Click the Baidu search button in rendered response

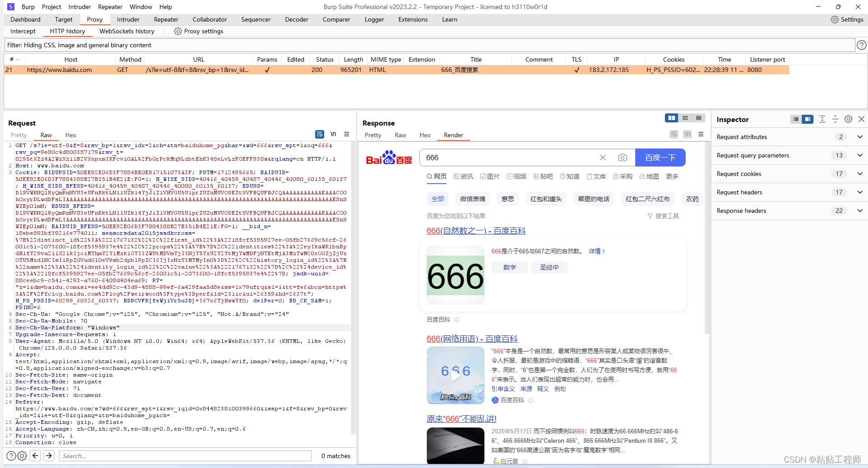coord(660,157)
